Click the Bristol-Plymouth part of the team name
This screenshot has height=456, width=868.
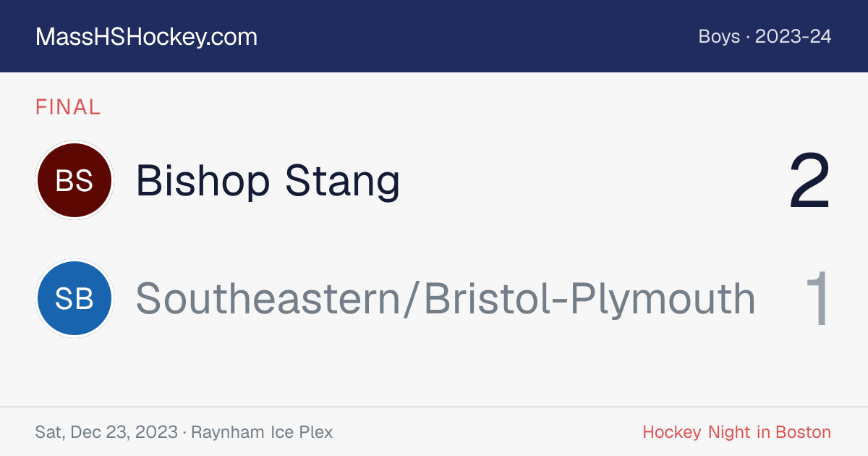590,300
